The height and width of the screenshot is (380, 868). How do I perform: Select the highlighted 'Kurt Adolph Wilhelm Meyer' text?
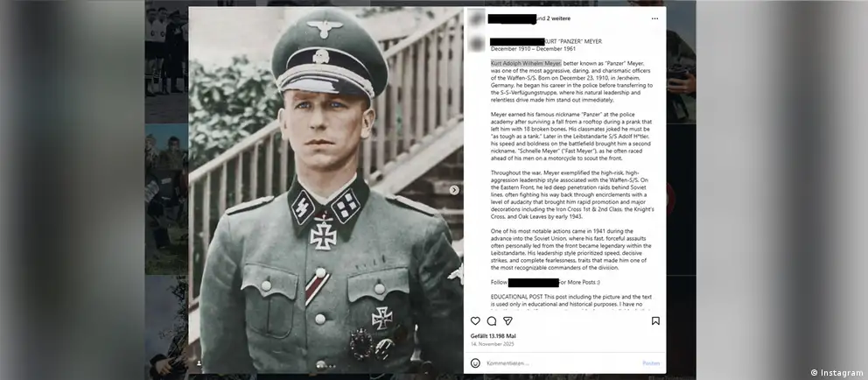[x=526, y=63]
